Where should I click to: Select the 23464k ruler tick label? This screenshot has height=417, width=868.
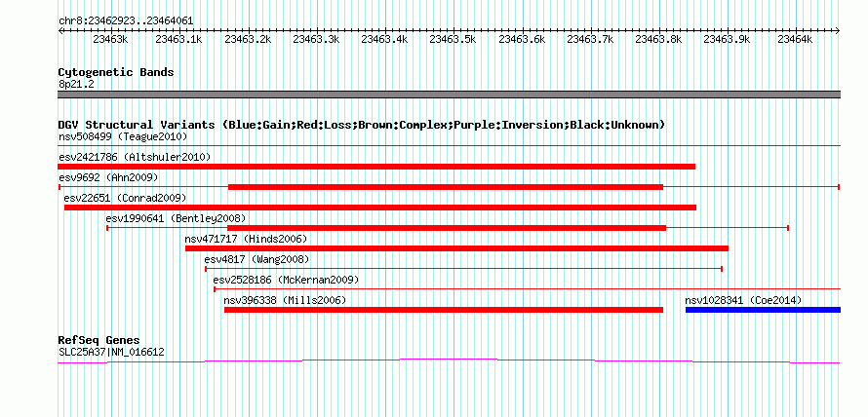pyautogui.click(x=795, y=39)
